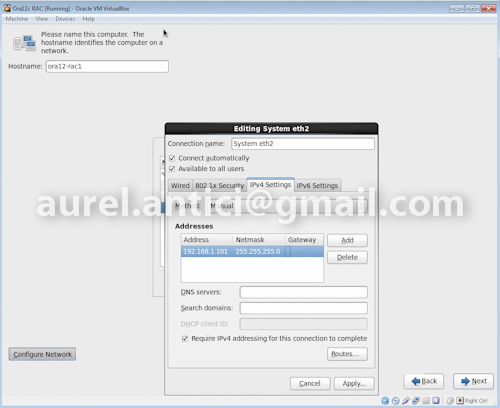Click the empty Gateway cell in selected row
Viewport: 500px width, 408px height.
304,251
